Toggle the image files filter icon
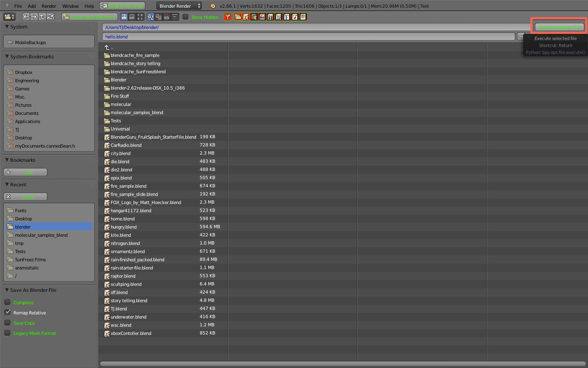This screenshot has width=588, height=368. tap(262, 17)
